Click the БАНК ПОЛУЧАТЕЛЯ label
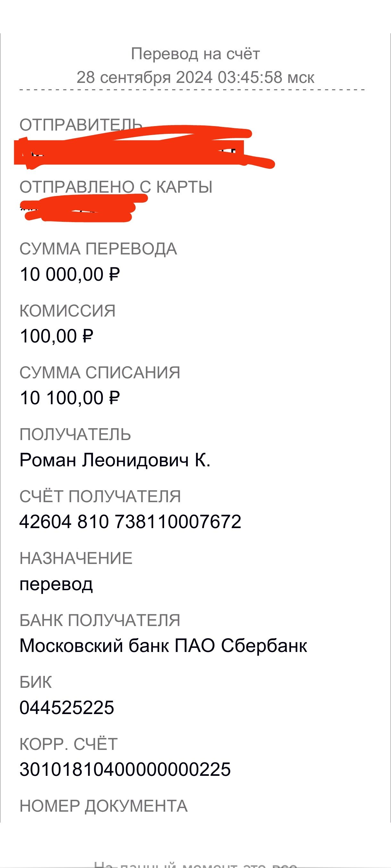Viewport: 391px width, 868px height. pos(100,620)
